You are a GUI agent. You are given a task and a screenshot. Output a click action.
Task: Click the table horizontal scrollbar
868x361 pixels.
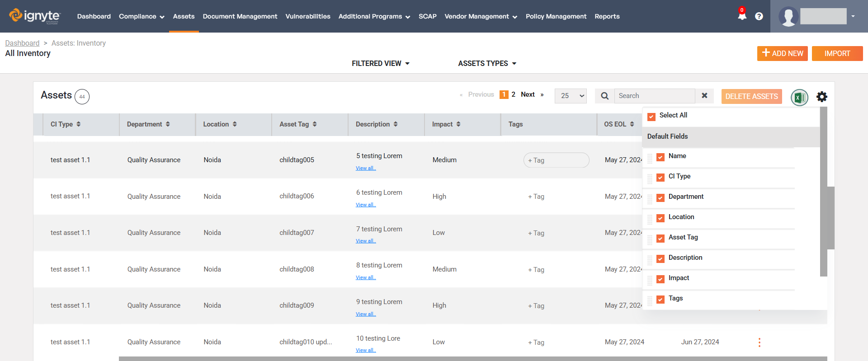473,359
